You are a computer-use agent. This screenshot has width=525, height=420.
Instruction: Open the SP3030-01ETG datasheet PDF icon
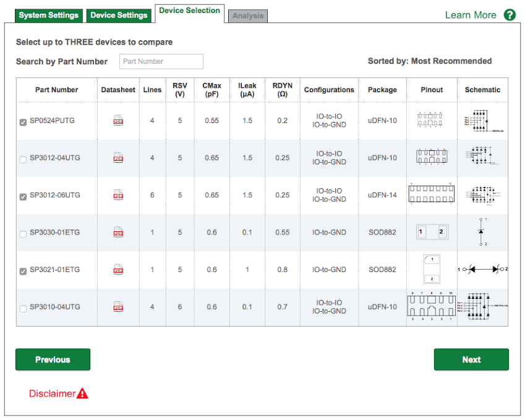[118, 233]
